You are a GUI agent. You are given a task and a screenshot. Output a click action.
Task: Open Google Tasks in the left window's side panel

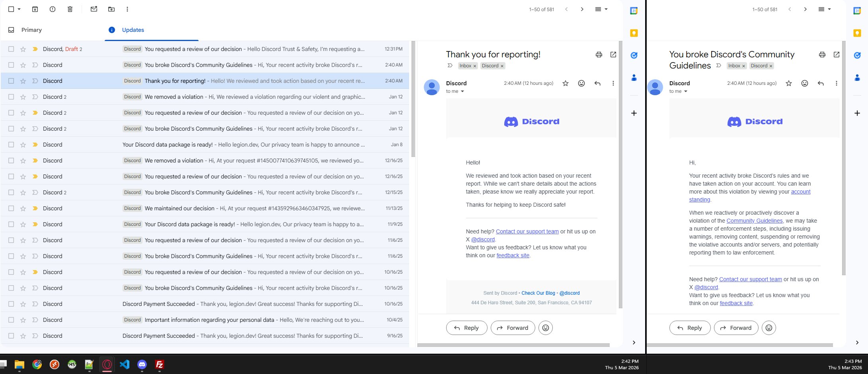point(634,55)
